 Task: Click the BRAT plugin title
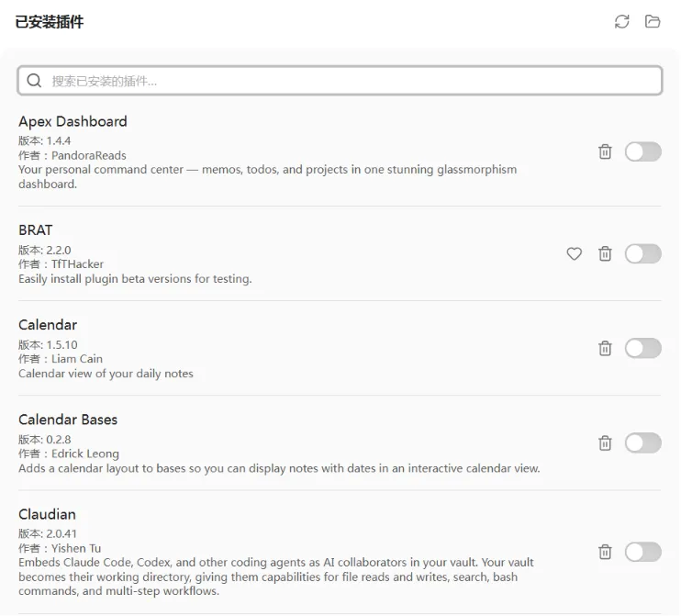[x=35, y=230]
